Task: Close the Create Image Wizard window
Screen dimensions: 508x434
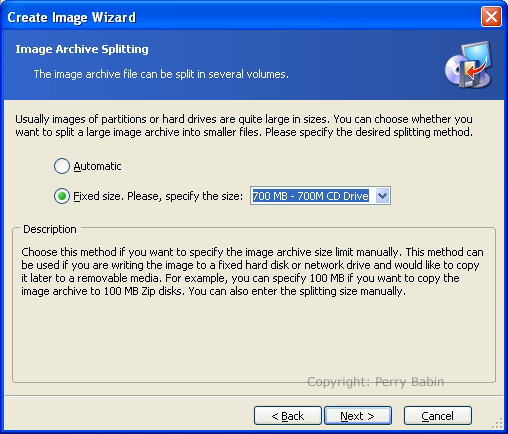Action: tap(491, 17)
